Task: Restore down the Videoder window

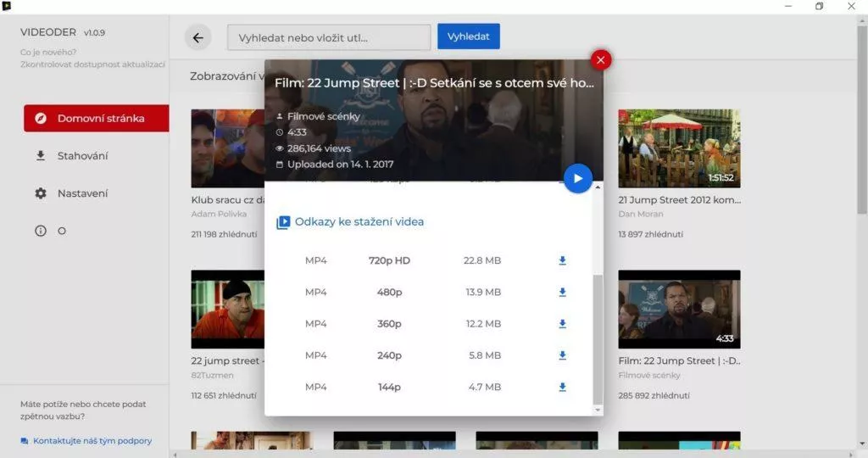Action: (x=820, y=6)
